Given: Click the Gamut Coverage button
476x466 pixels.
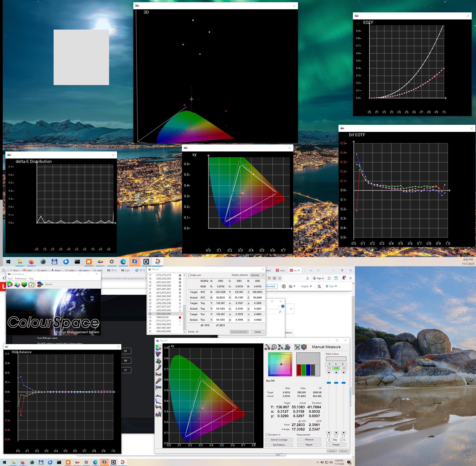Looking at the screenshot, I should [279, 440].
